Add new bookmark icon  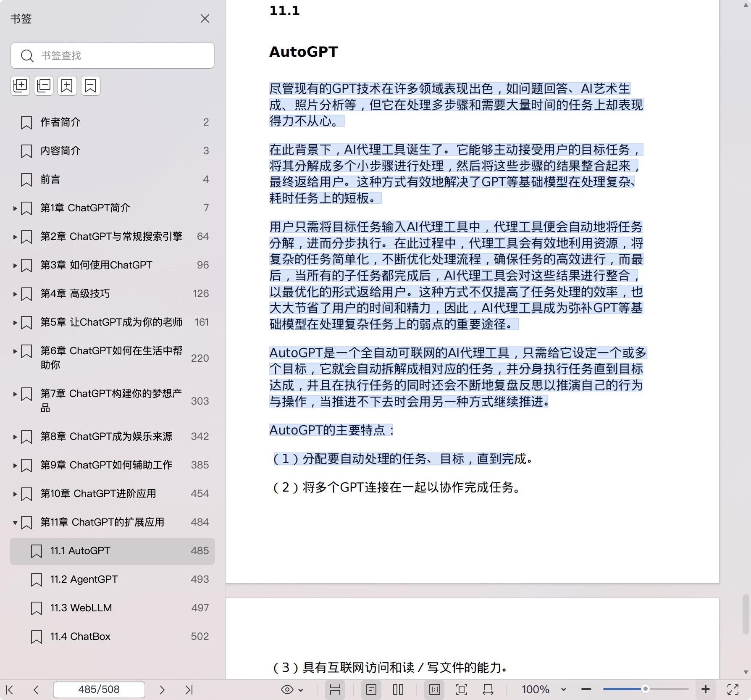tap(67, 86)
